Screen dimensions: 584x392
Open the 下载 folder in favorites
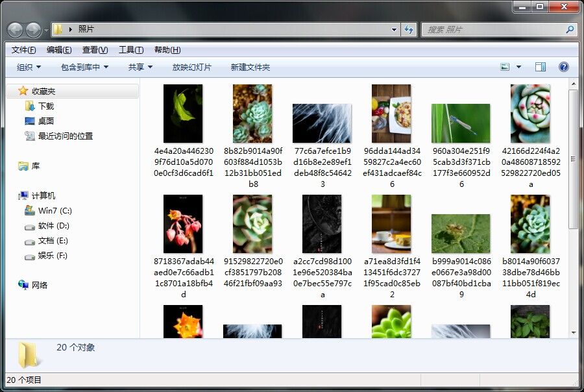click(x=45, y=106)
